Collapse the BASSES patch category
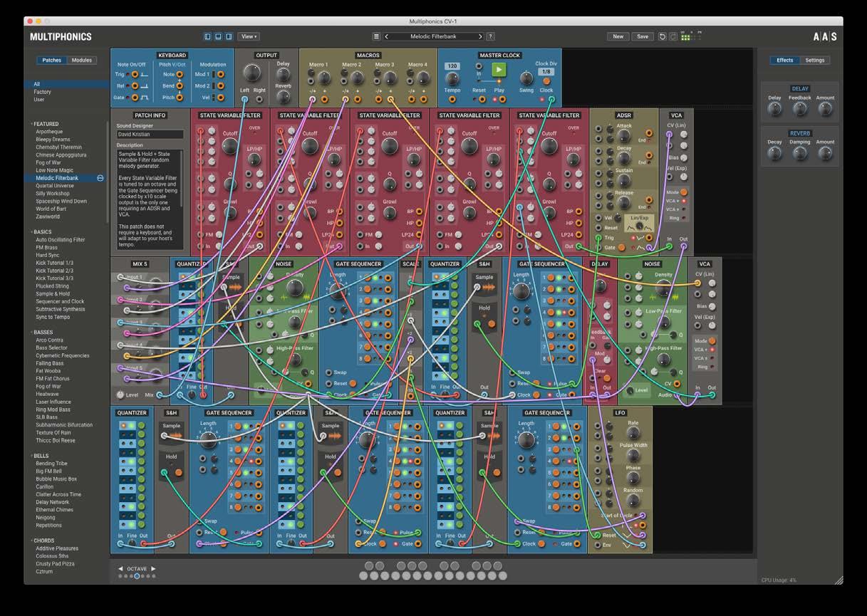Screen dimensions: 867x616 click(42, 333)
